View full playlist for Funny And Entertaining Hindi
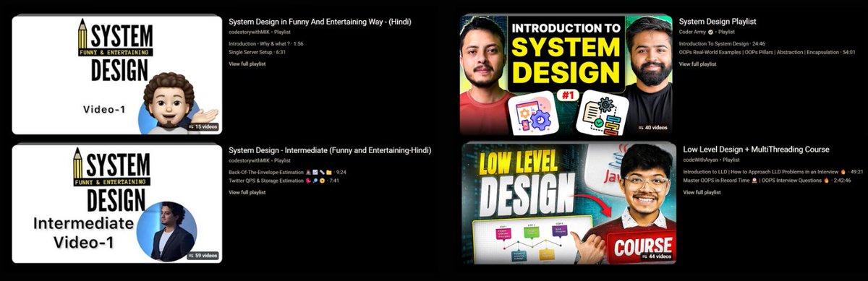The image size is (868, 281). pyautogui.click(x=247, y=64)
